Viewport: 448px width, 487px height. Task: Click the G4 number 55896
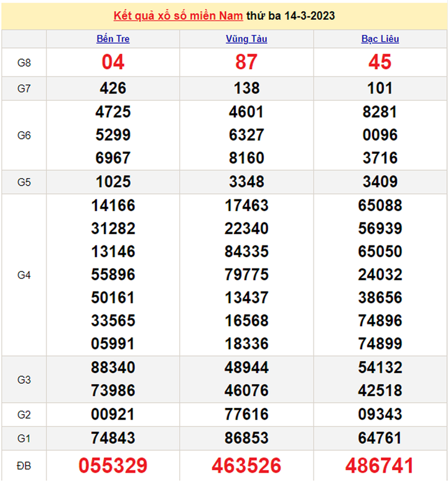(113, 275)
